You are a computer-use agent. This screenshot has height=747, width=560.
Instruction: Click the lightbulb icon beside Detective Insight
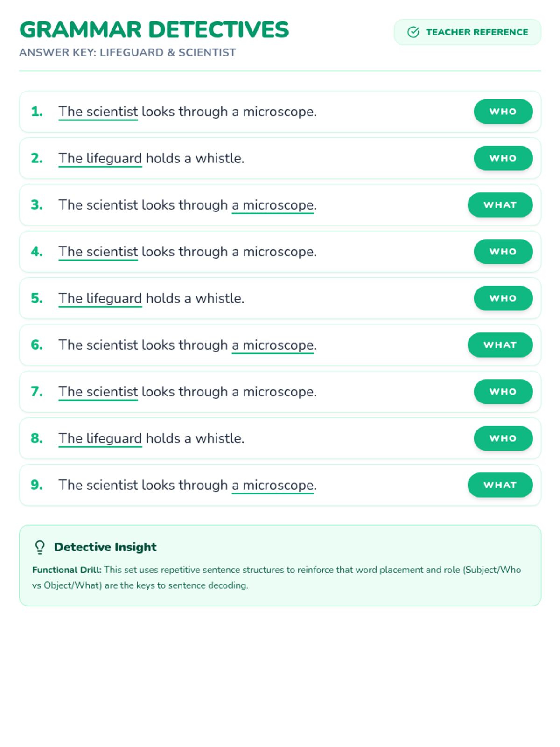40,547
